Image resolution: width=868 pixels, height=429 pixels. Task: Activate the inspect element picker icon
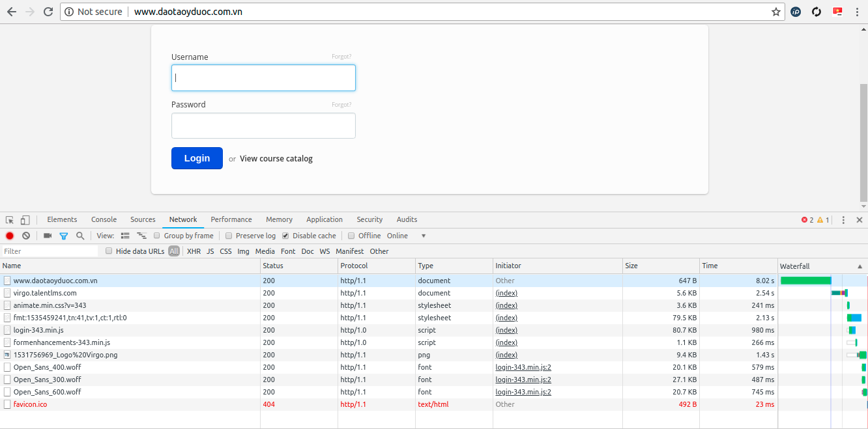(x=10, y=220)
